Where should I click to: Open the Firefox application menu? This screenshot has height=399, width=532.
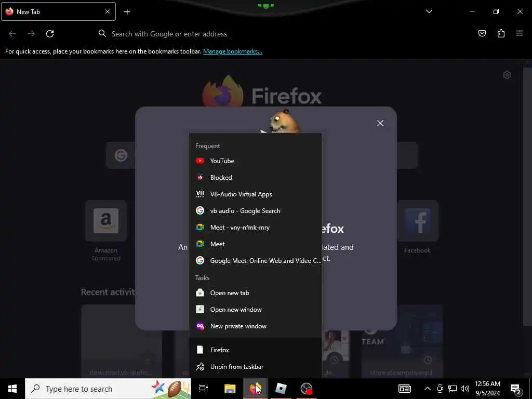520,33
